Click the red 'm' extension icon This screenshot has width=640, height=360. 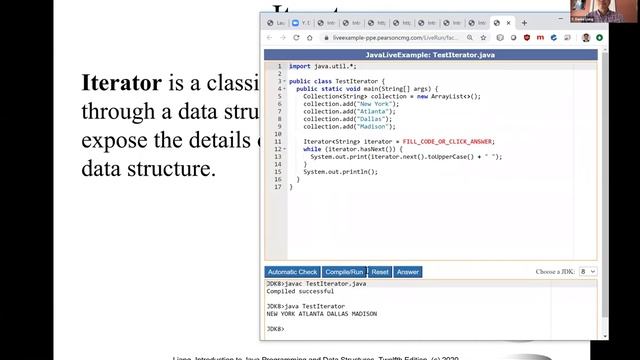(540, 38)
